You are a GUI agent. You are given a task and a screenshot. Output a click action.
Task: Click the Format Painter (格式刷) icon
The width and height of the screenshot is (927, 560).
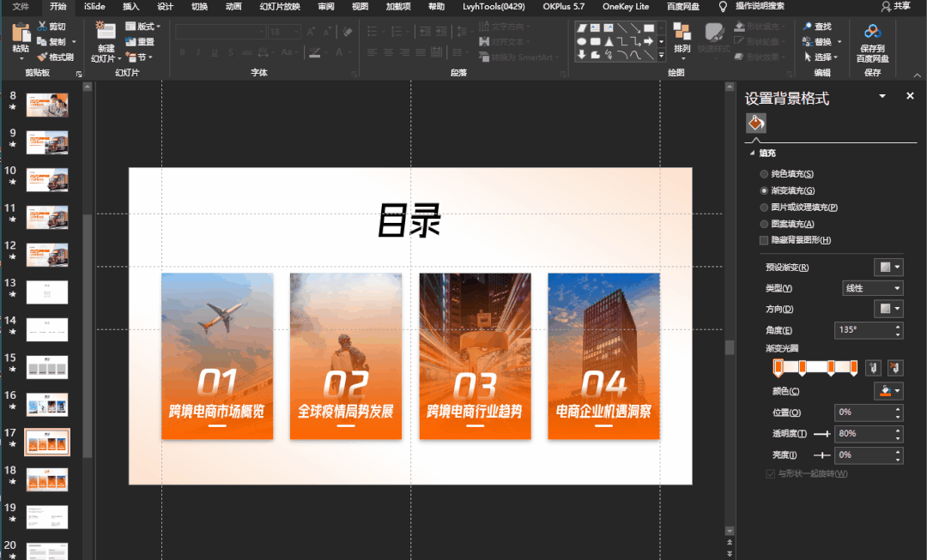(42, 57)
